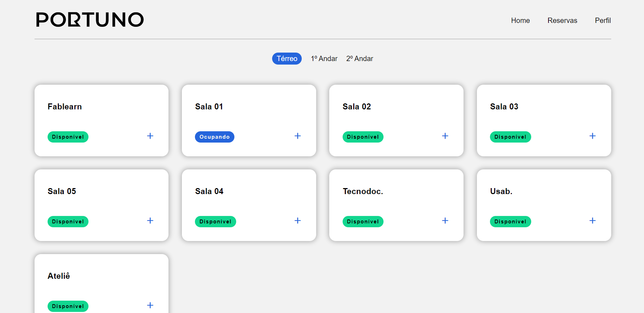
Task: Click the plus icon for Sala 04
Action: (298, 221)
